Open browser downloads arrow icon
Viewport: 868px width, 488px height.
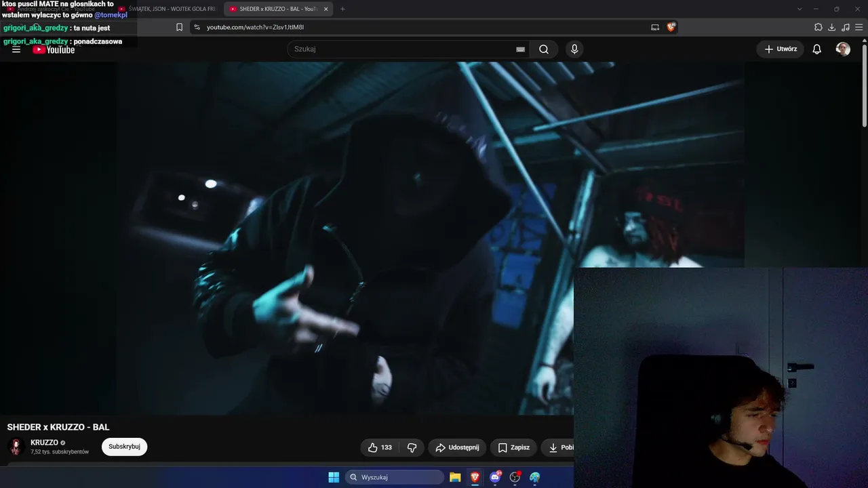[x=831, y=27]
